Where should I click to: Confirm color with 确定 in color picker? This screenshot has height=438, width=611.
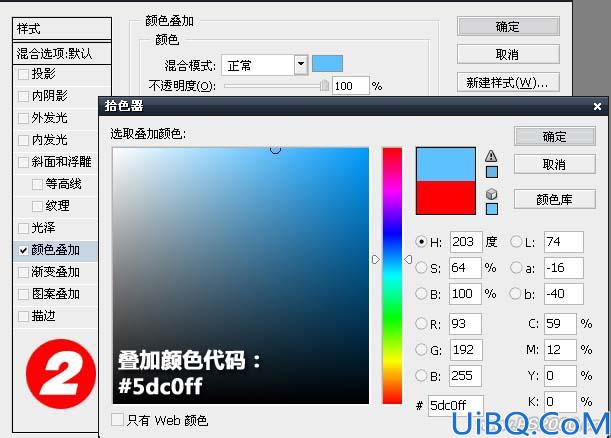click(x=554, y=136)
